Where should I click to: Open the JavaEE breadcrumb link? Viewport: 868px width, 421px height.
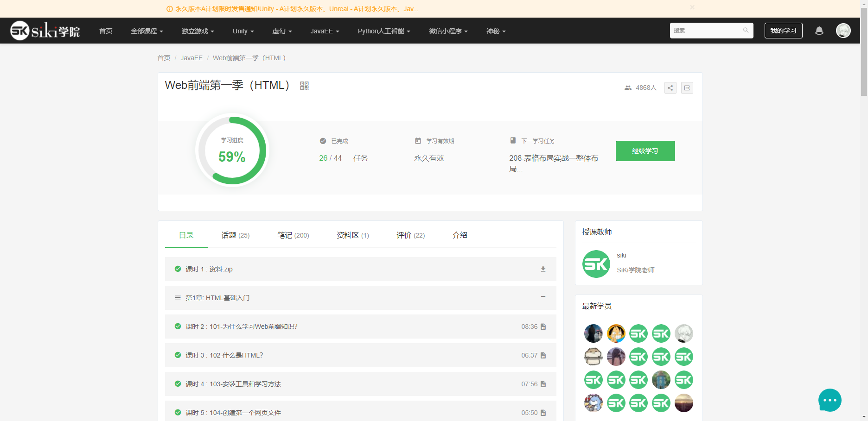pos(191,57)
